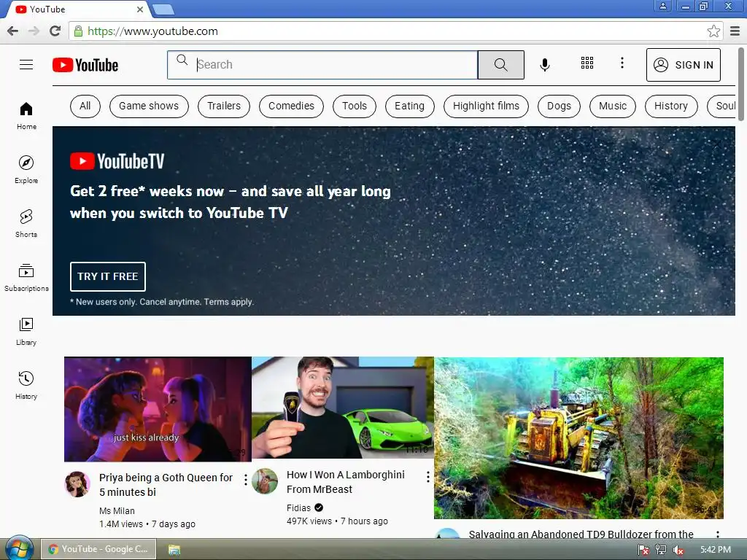Bookmark page with star icon
The height and width of the screenshot is (560, 747).
click(x=713, y=31)
